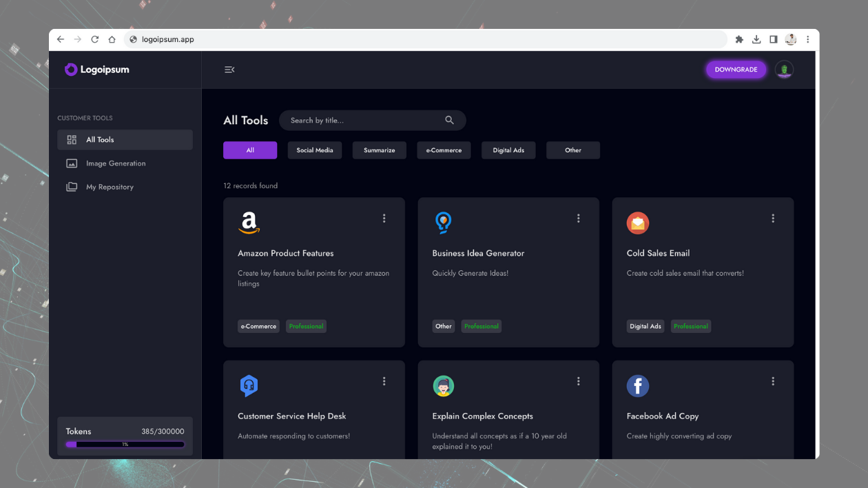868x488 pixels.
Task: Open Cold Sales Email tool title
Action: click(x=658, y=253)
